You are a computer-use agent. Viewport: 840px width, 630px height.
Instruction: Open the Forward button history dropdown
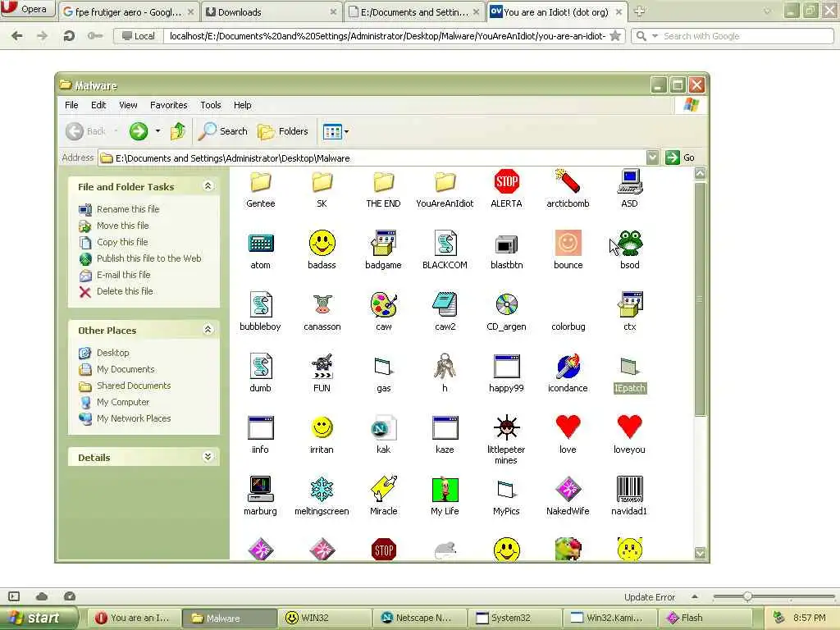coord(157,131)
